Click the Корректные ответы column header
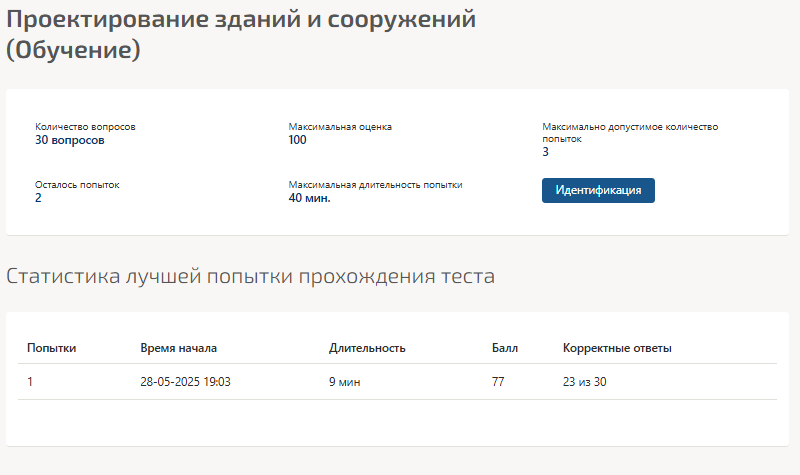 617,348
